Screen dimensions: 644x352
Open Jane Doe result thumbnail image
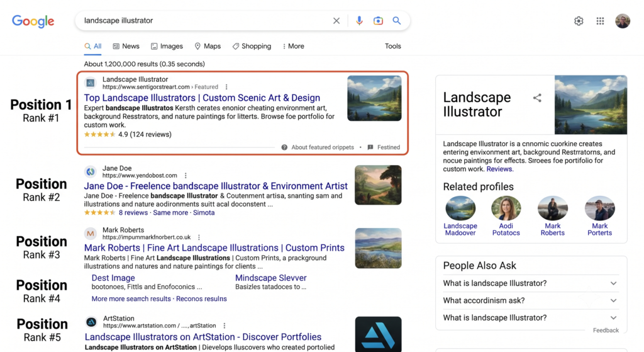(x=378, y=185)
